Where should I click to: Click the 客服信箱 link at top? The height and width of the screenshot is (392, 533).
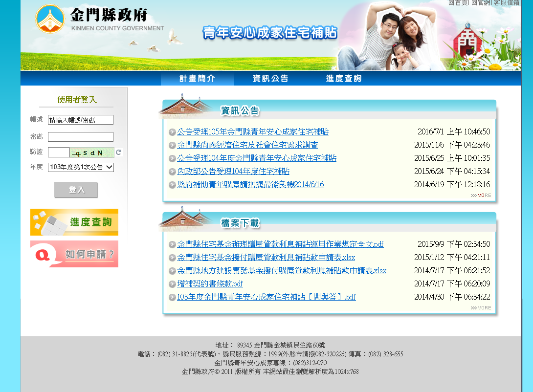(506, 3)
